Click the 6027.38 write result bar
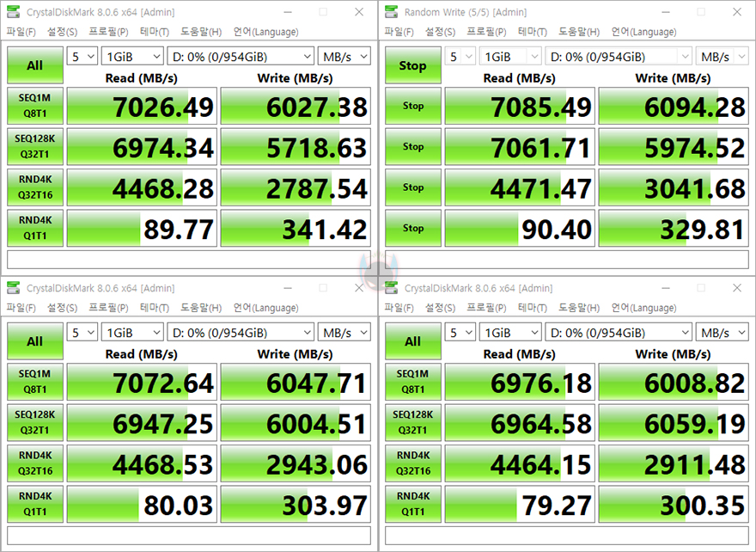The width and height of the screenshot is (756, 552). (296, 106)
